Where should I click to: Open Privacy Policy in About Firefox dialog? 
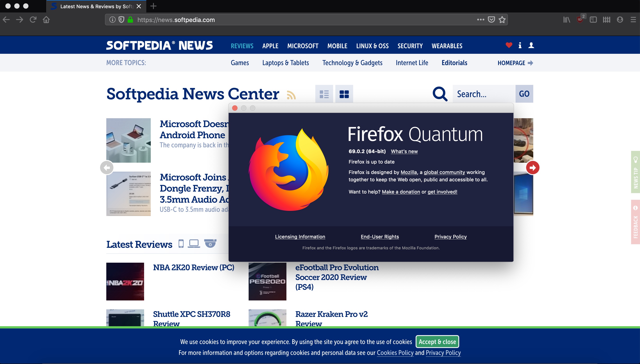tap(451, 237)
